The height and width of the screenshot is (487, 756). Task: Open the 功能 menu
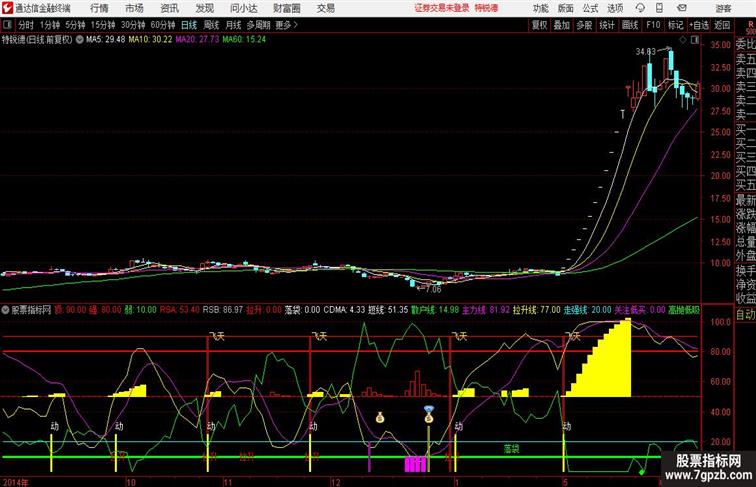(540, 8)
